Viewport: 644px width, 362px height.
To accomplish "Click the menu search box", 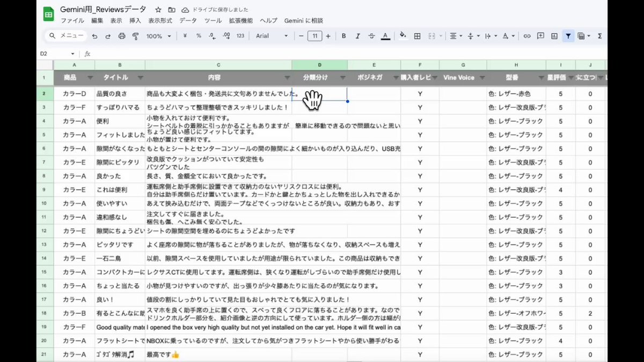I will click(x=66, y=36).
